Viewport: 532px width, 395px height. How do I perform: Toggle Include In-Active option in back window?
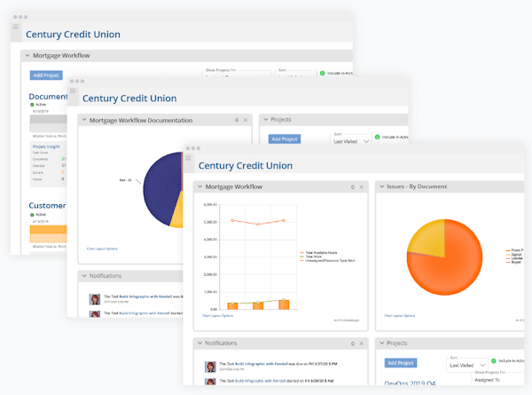click(x=323, y=73)
